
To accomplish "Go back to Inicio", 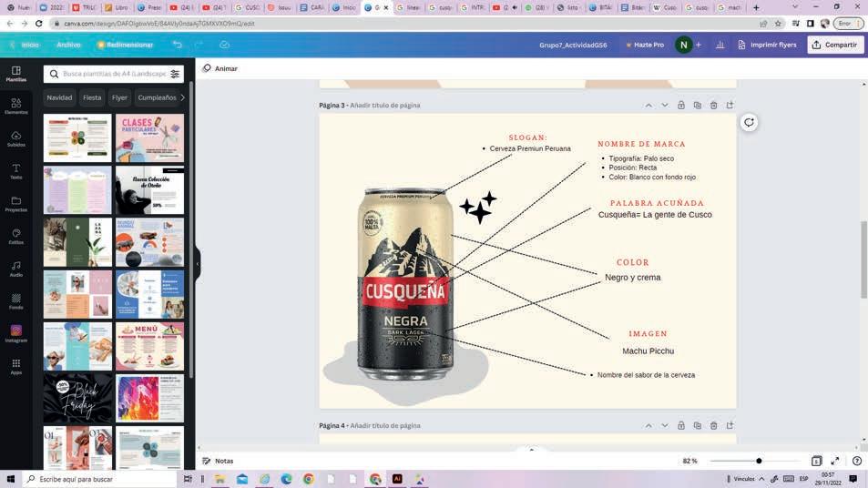I will tap(25, 45).
